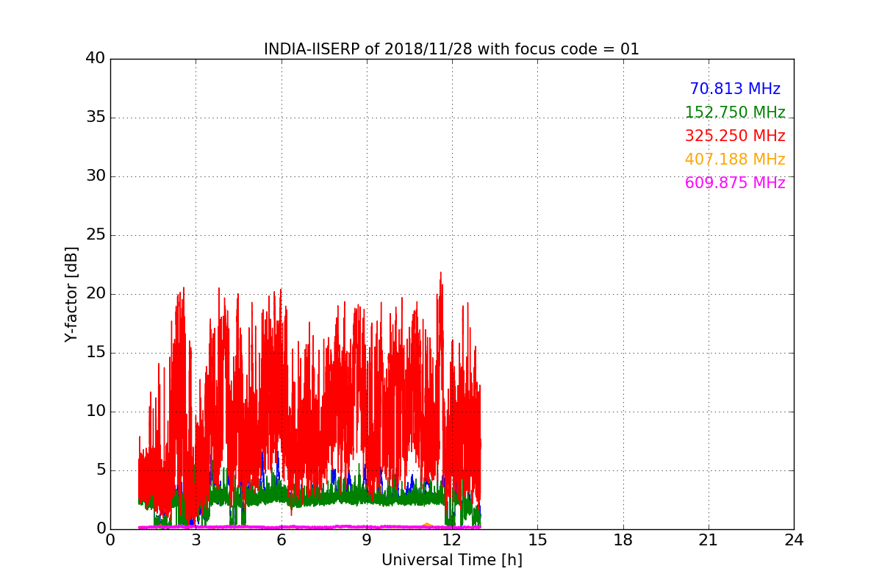
Task: Click the plot title 'INDIA-IISERP of 2018/11/28'
Action: click(451, 49)
